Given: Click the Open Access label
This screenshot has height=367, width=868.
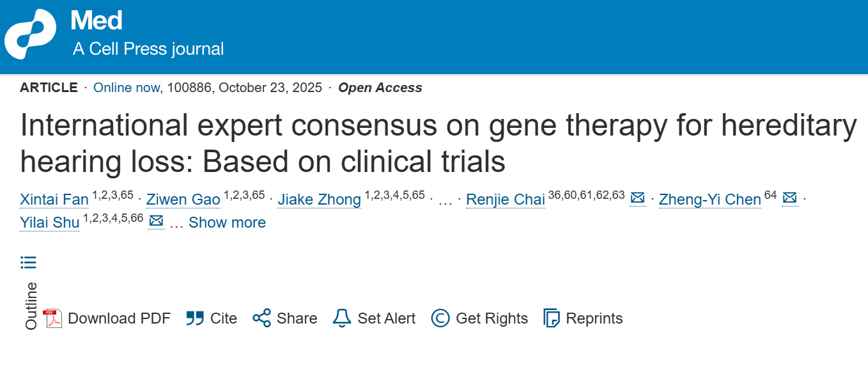Looking at the screenshot, I should click(x=380, y=88).
